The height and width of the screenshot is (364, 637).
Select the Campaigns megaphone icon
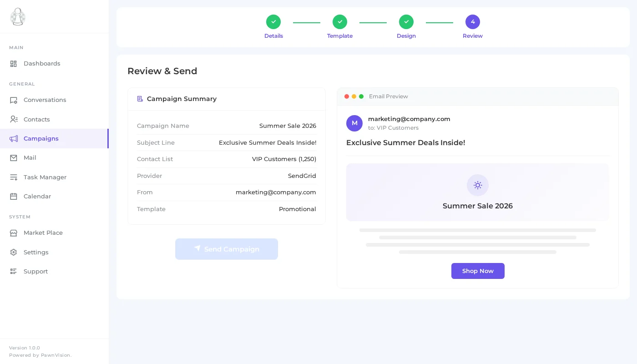coord(13,138)
